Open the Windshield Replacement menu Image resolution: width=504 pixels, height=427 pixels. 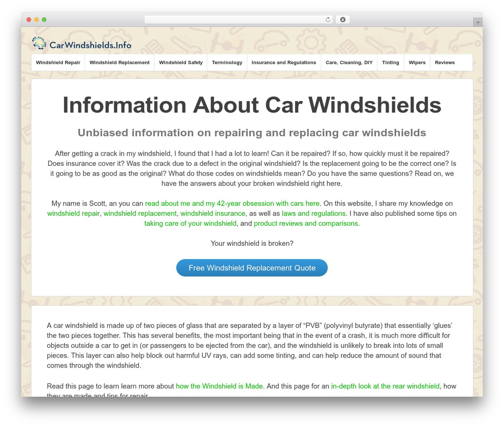click(x=120, y=63)
